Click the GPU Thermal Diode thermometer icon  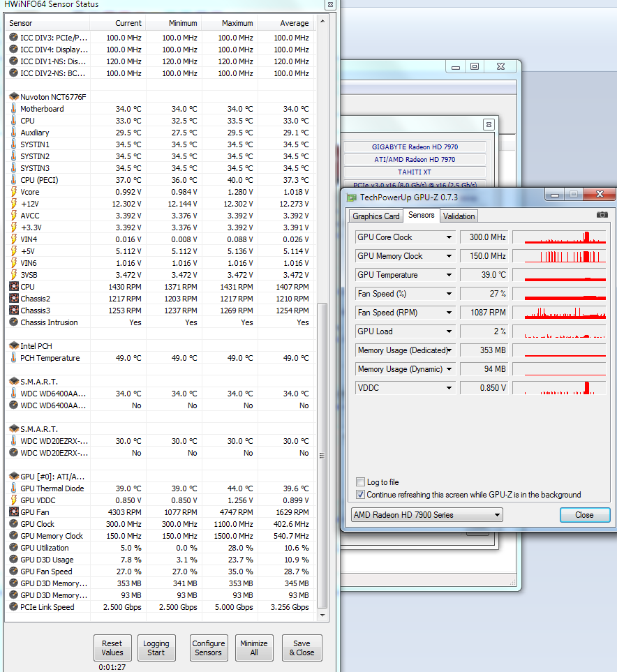pos(14,488)
